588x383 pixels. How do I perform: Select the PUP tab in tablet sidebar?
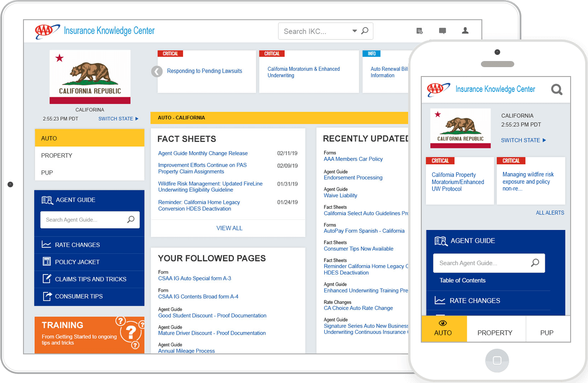pyautogui.click(x=89, y=172)
